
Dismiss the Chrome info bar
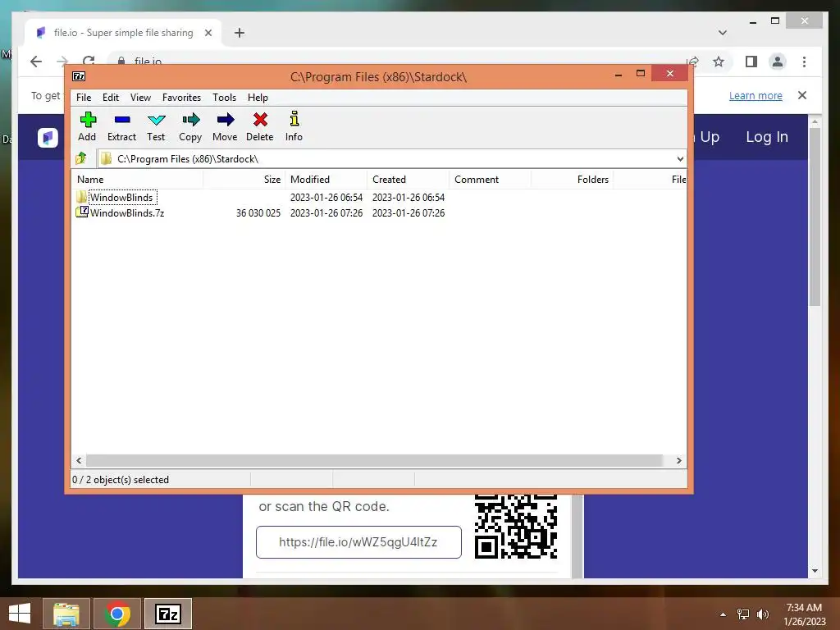[802, 95]
